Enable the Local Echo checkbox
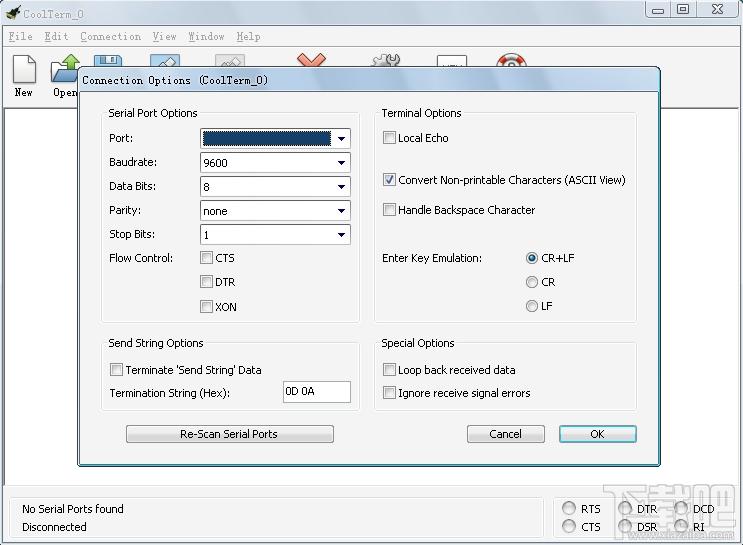This screenshot has width=743, height=545. point(389,138)
